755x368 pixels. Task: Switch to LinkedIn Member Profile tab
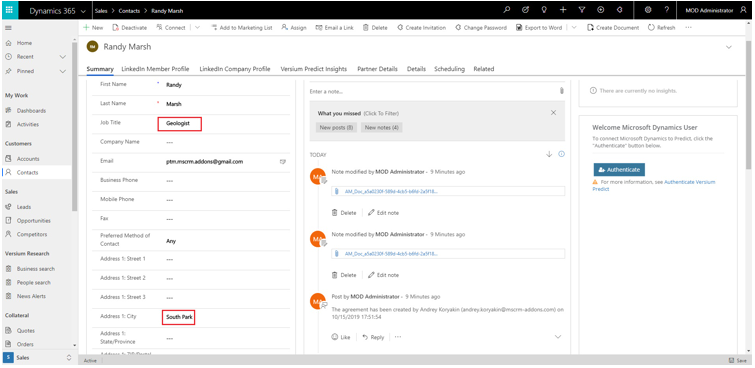[x=155, y=69]
